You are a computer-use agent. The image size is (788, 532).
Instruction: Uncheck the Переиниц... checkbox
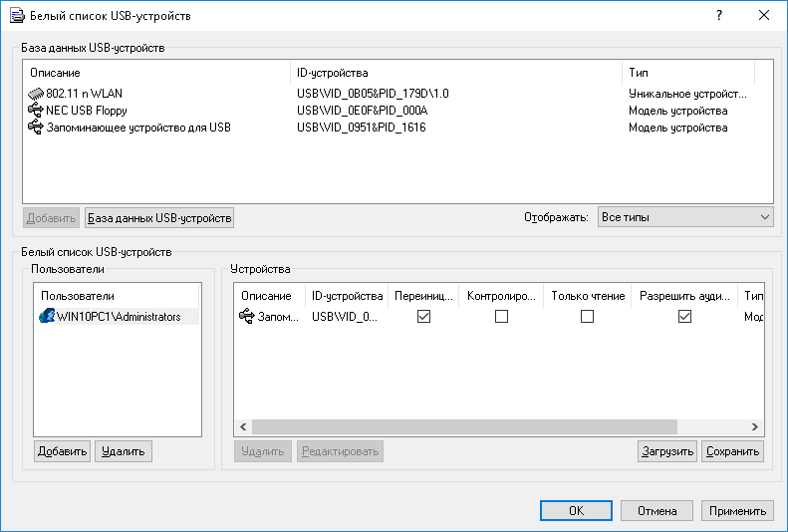point(423,317)
